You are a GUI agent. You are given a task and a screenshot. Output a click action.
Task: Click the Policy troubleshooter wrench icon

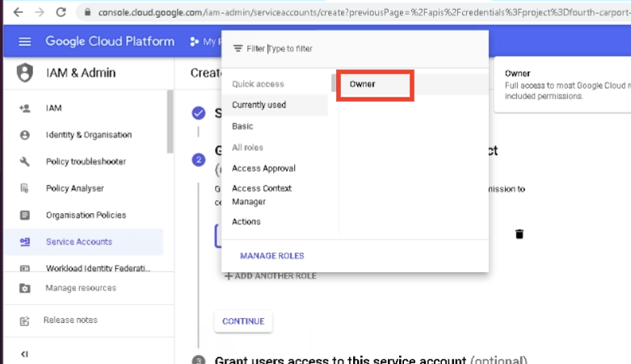click(24, 161)
